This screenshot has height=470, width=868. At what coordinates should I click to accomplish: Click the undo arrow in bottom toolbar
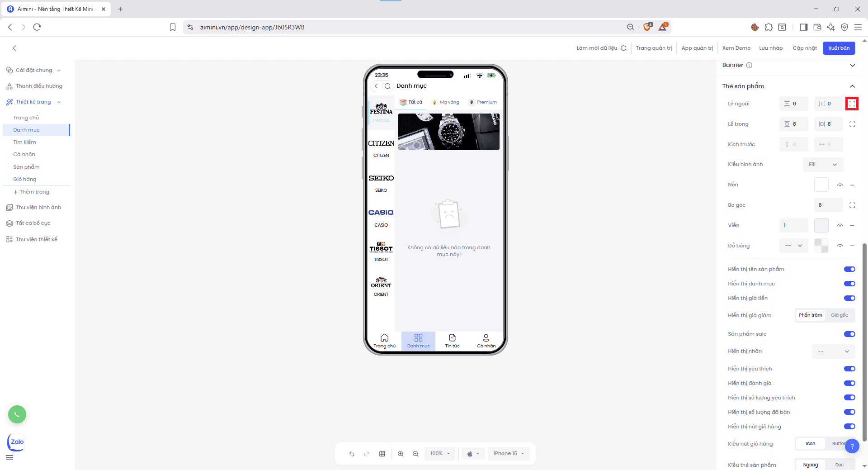(352, 454)
